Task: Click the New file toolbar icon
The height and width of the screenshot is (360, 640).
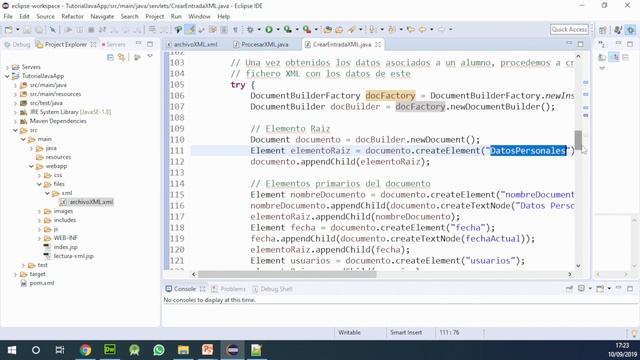Action: pyautogui.click(x=9, y=29)
